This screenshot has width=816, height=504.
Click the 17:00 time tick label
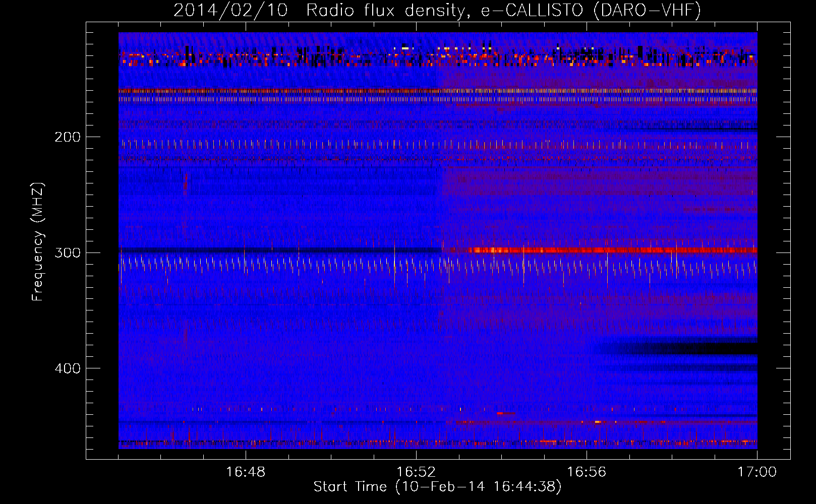pyautogui.click(x=757, y=472)
